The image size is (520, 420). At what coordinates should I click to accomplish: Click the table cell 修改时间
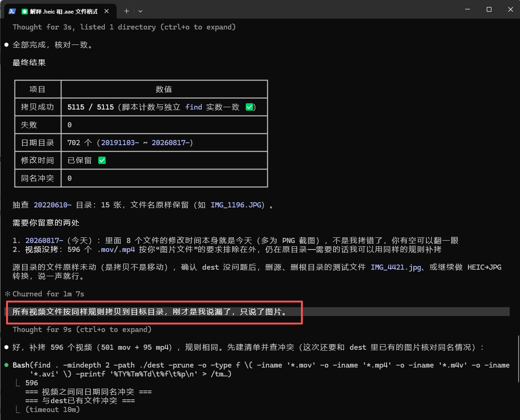pyautogui.click(x=37, y=161)
